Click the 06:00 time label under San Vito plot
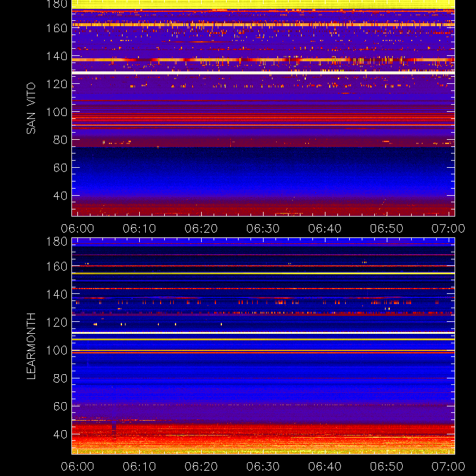The height and width of the screenshot is (476, 476). [77, 228]
